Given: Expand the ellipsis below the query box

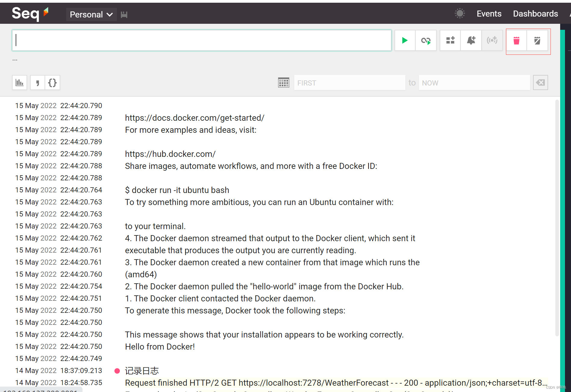Looking at the screenshot, I should pos(15,60).
